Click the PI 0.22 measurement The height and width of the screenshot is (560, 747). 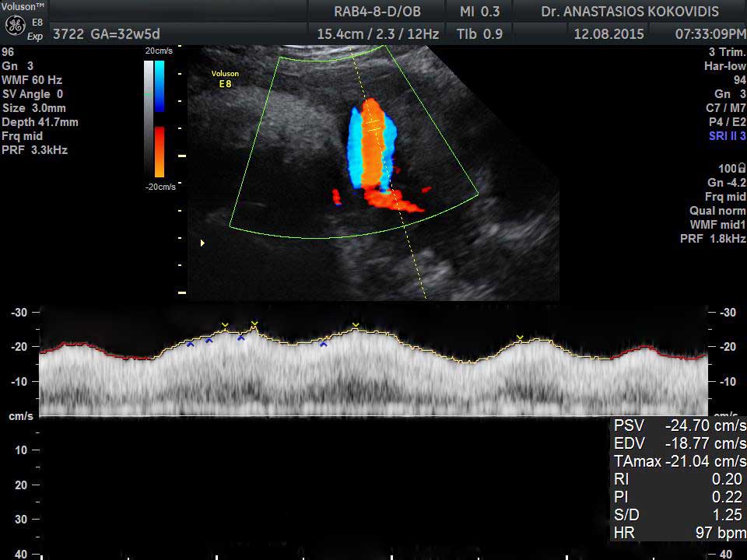[x=679, y=497]
